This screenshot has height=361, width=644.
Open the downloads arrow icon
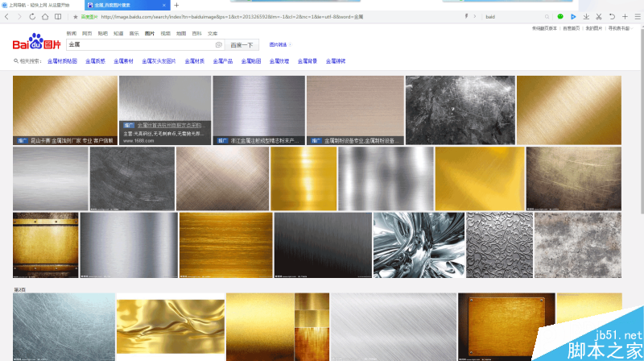[586, 16]
